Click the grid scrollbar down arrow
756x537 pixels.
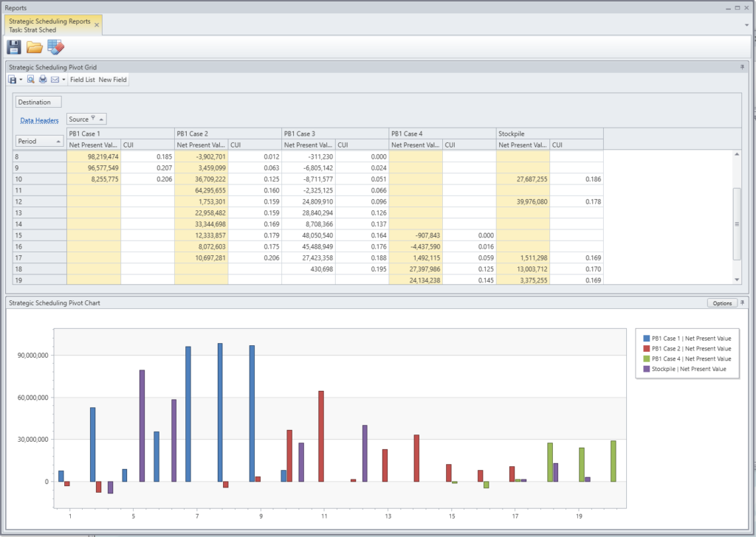click(737, 280)
